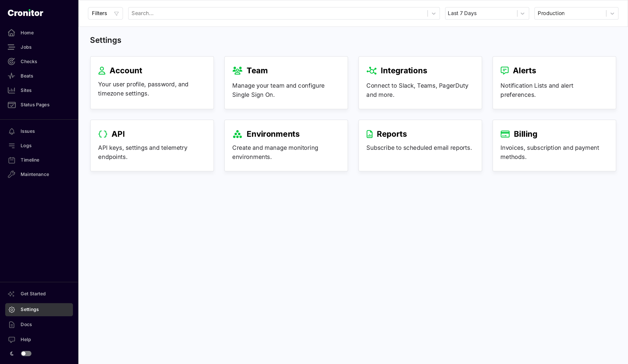Screen dimensions: 628x364
Task: Click 'Subscribe to scheduled email reports.' text
Action: click(x=419, y=148)
